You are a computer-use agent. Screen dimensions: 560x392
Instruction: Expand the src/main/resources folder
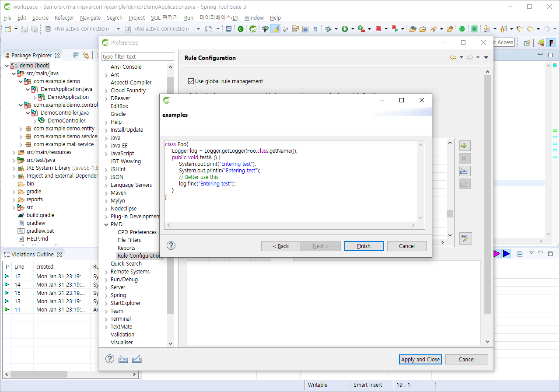pyautogui.click(x=14, y=152)
